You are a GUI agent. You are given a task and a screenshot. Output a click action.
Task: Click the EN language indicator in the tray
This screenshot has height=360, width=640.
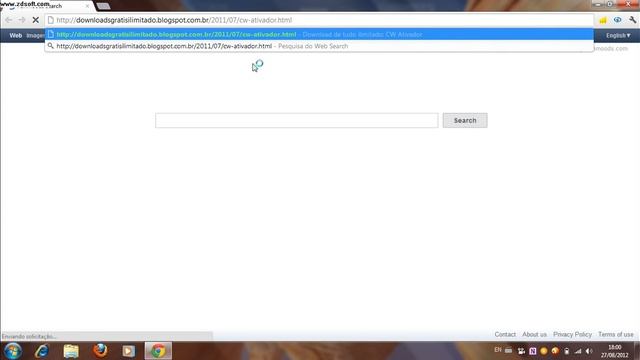(498, 350)
